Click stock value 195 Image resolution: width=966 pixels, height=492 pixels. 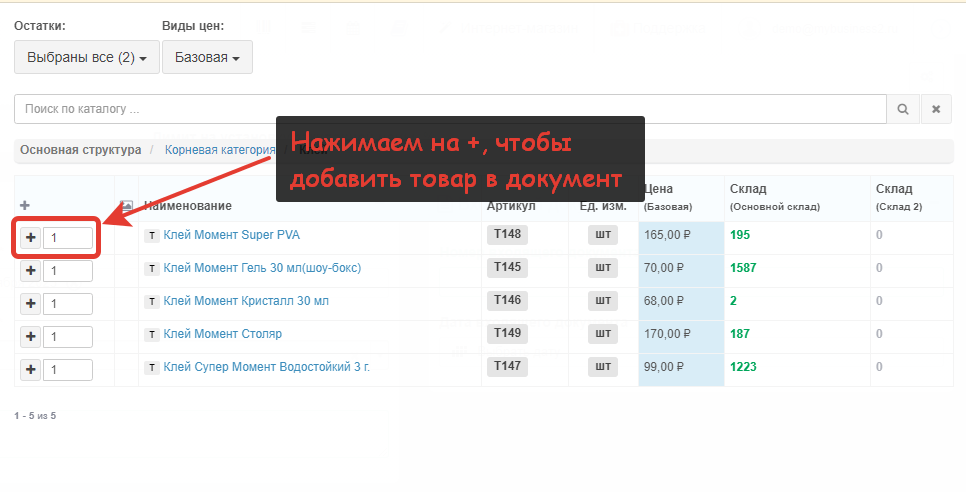tap(740, 235)
